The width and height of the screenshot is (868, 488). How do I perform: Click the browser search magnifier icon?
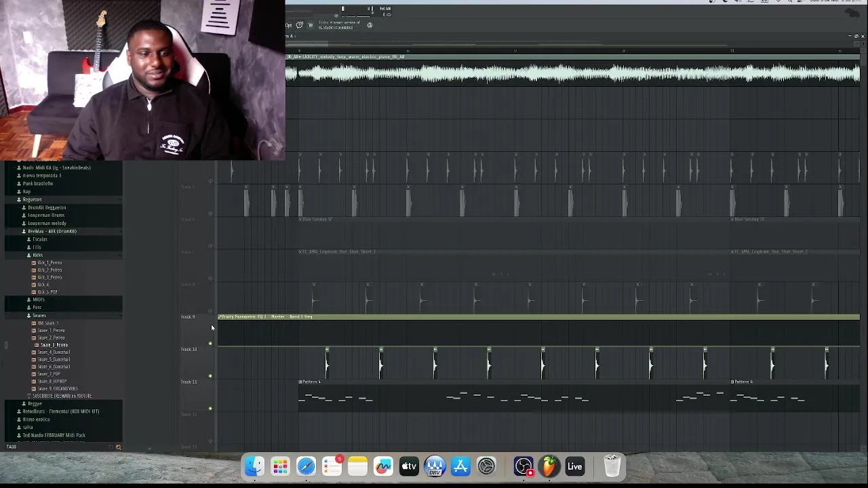click(118, 447)
